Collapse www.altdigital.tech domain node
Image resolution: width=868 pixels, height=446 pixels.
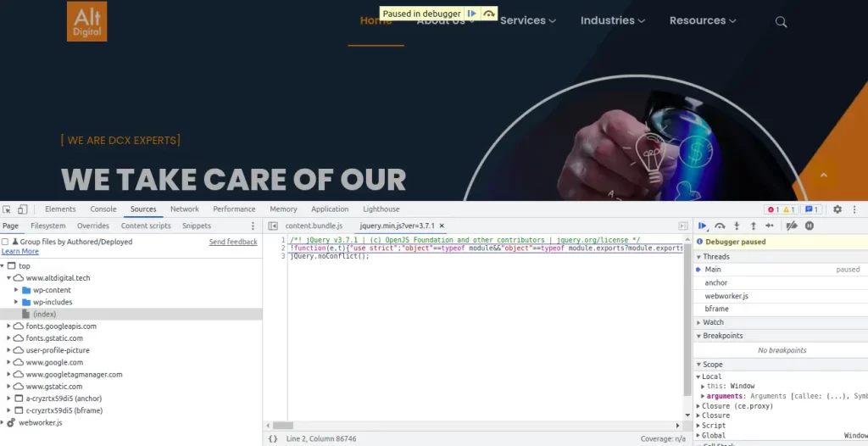click(8, 278)
